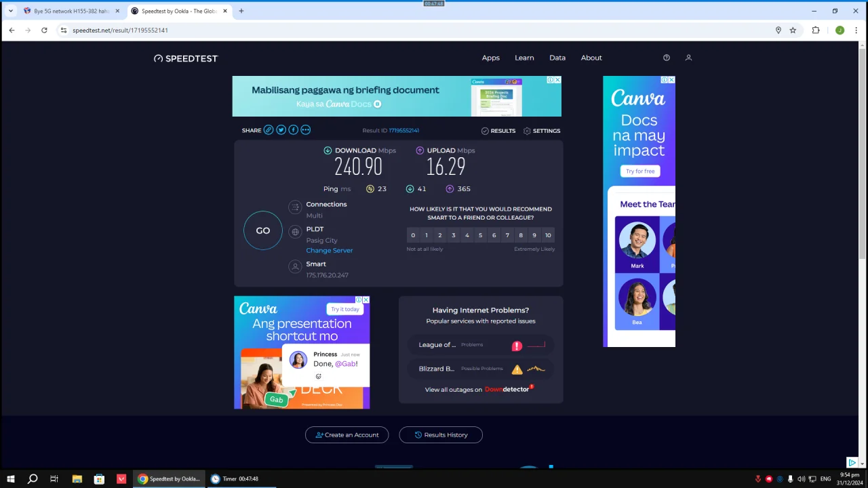Rate recommendation score 10
Viewport: 868px width, 488px height.
(x=548, y=235)
